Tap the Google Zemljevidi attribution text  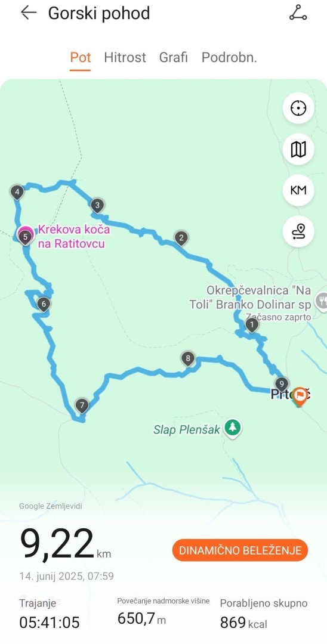click(x=51, y=506)
